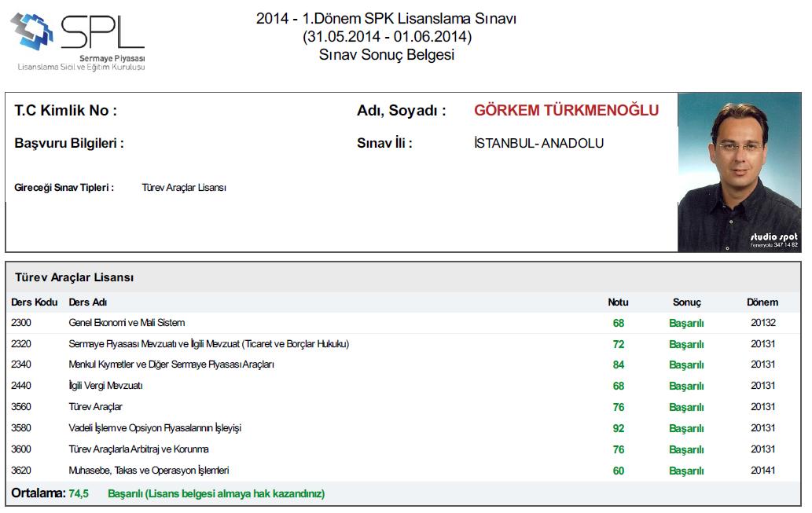Select the exam city İSTANBUL- ANADOLU
Image resolution: width=812 pixels, height=513 pixels.
[538, 144]
